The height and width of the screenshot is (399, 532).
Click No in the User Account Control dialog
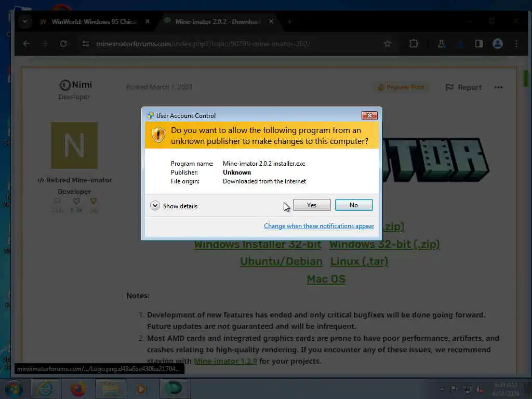353,205
